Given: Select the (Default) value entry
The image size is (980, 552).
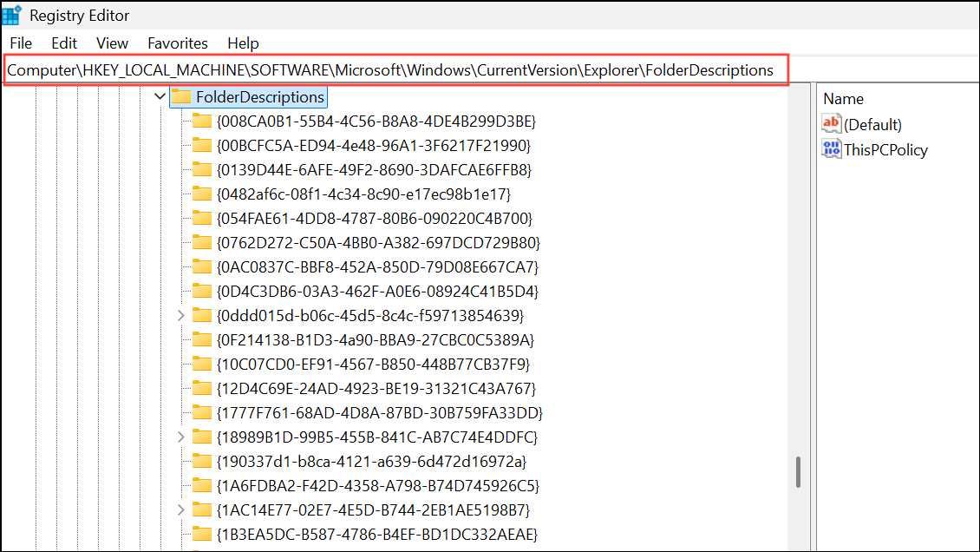Looking at the screenshot, I should [872, 123].
